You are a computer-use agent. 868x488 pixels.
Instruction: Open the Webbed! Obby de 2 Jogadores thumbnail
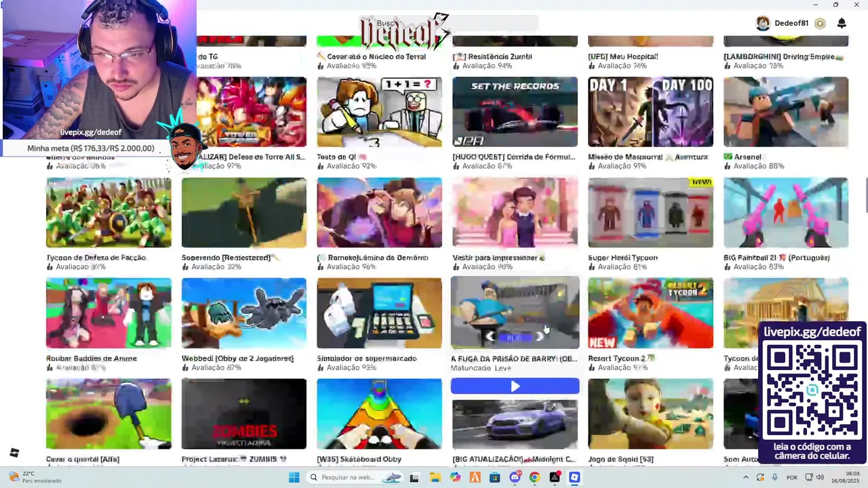pos(244,313)
